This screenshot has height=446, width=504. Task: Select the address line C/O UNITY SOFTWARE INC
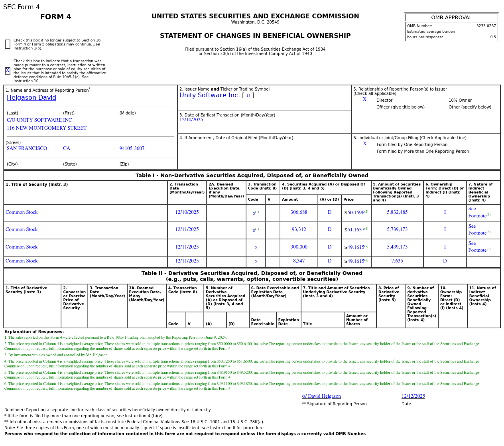[x=39, y=120]
